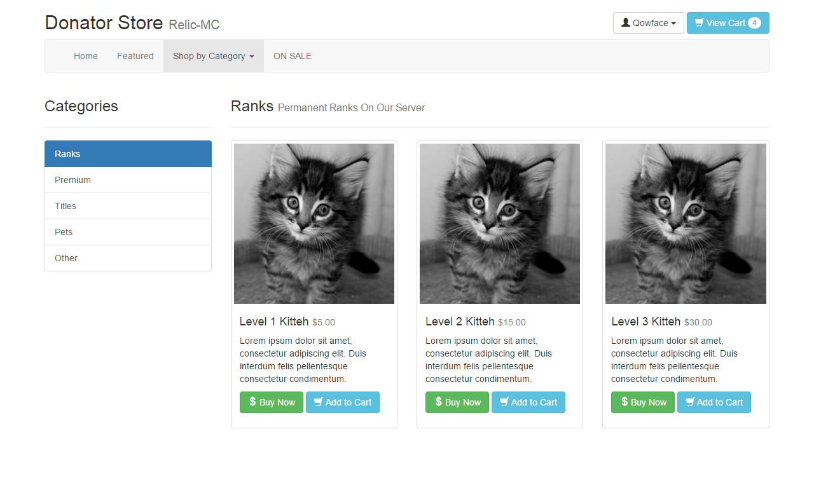Click cart icon on Level 3 Kitteh Add to Cart
The image size is (814, 504).
690,402
